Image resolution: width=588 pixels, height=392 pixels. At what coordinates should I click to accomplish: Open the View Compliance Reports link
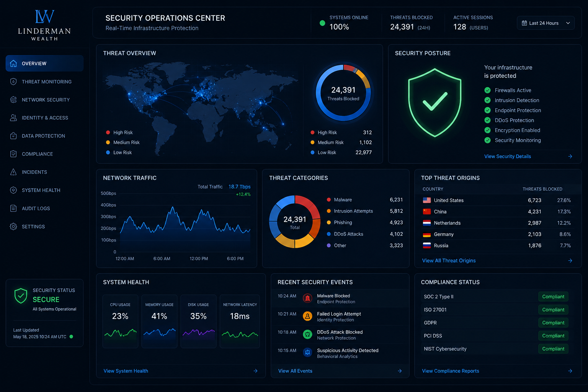pyautogui.click(x=451, y=371)
